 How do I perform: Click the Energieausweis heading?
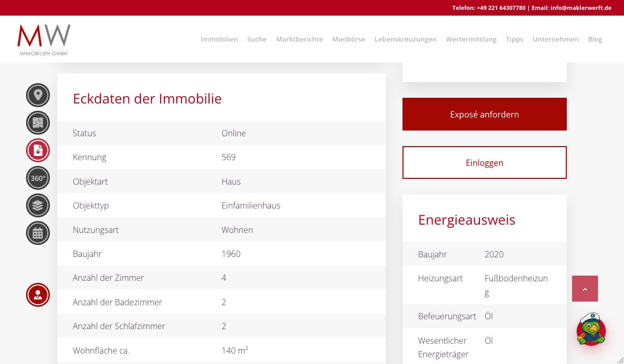pyautogui.click(x=466, y=220)
